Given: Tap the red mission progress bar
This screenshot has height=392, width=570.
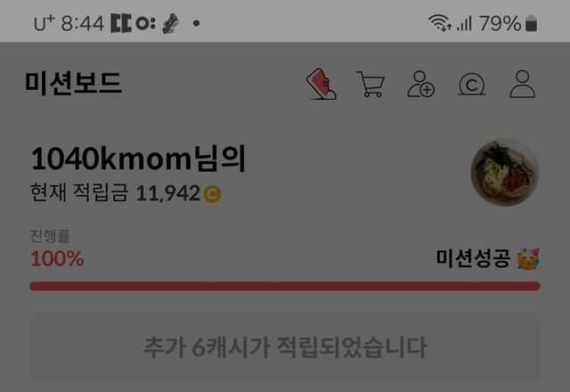Looking at the screenshot, I should pyautogui.click(x=285, y=286).
